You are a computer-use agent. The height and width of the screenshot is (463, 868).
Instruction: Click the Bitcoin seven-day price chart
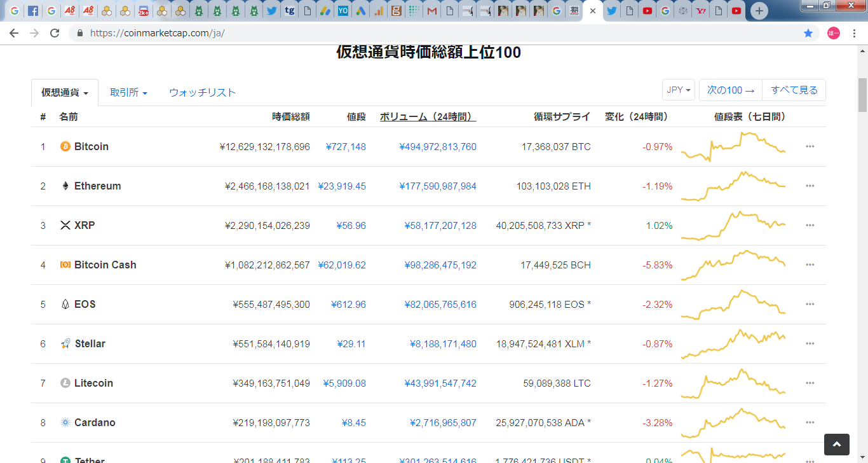click(733, 146)
